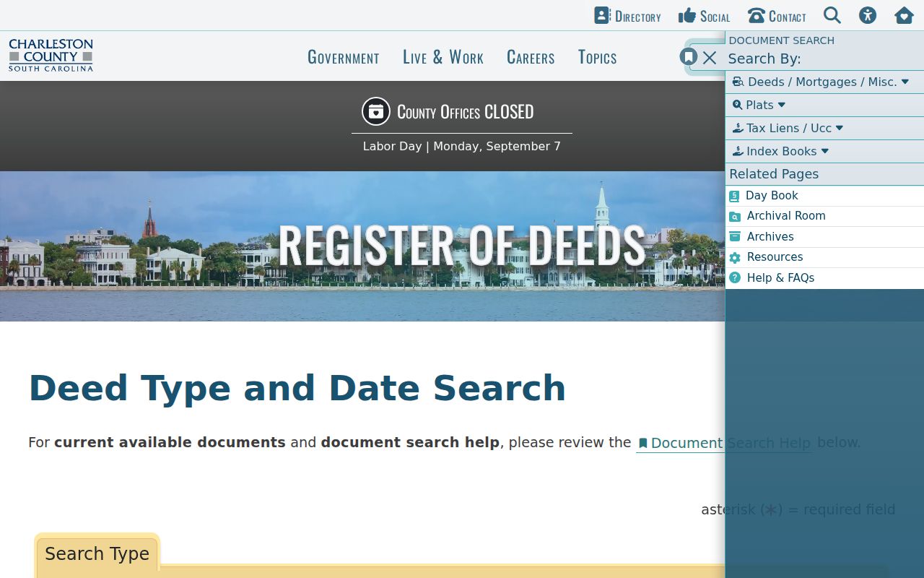Viewport: 924px width, 578px height.
Task: Click the bookmark icon beside the panel close
Action: click(x=689, y=56)
